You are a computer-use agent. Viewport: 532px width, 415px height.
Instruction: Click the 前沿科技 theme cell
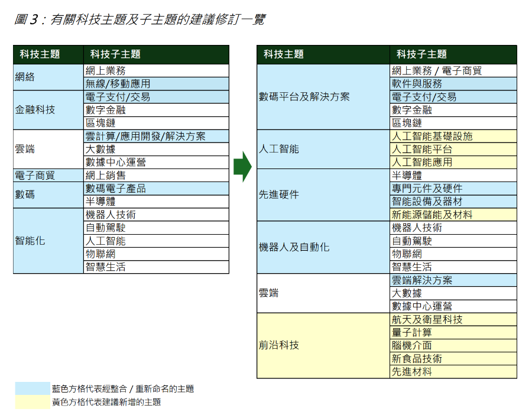tap(323, 345)
